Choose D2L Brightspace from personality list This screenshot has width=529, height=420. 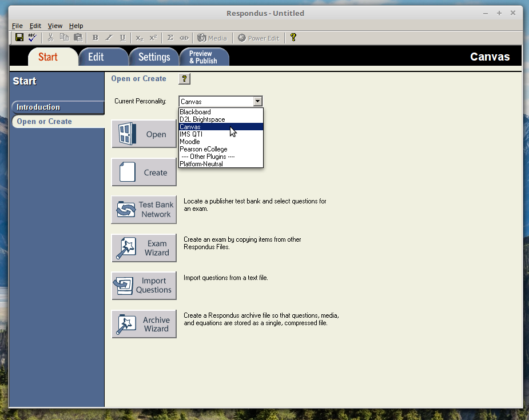[221, 119]
